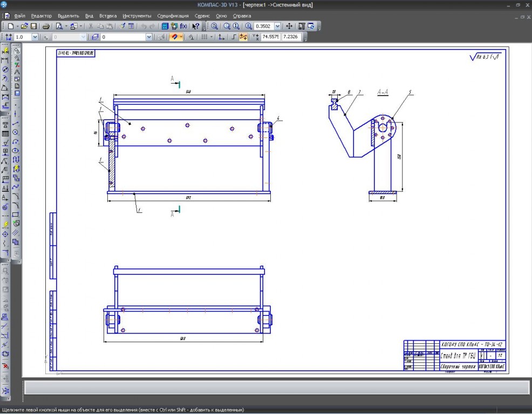Open the Окно menu

pyautogui.click(x=221, y=16)
